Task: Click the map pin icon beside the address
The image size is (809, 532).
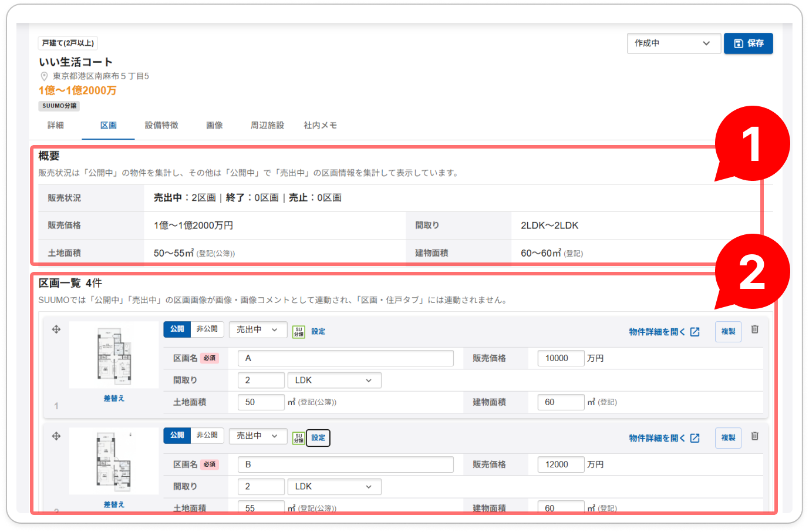Action: pos(44,76)
